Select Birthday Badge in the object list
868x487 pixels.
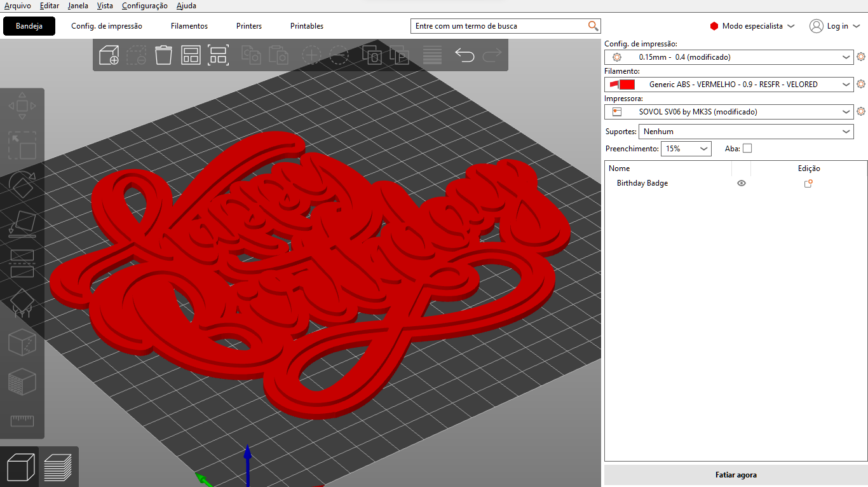click(642, 183)
